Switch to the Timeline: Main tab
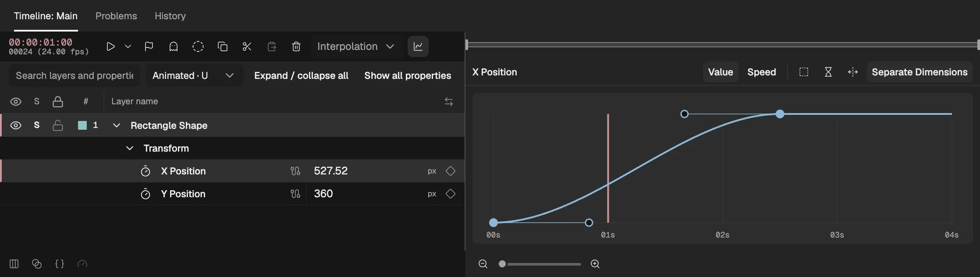 [46, 16]
